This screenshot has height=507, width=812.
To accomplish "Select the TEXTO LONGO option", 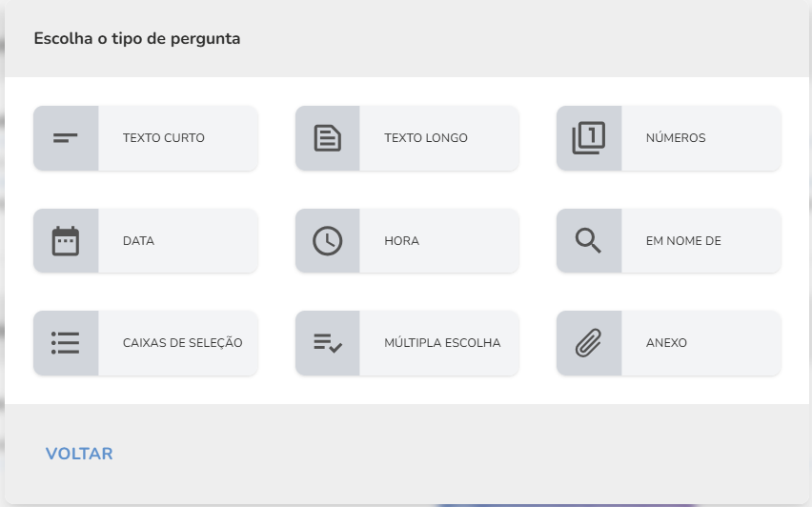I will [407, 138].
